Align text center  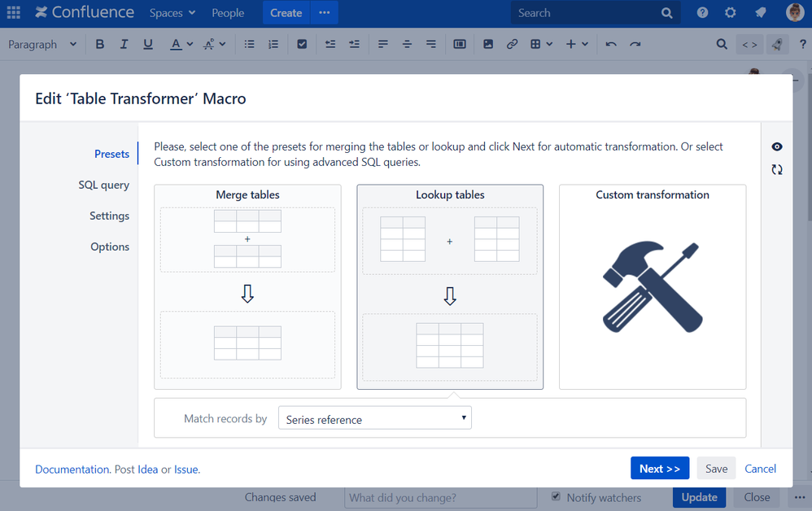click(407, 44)
